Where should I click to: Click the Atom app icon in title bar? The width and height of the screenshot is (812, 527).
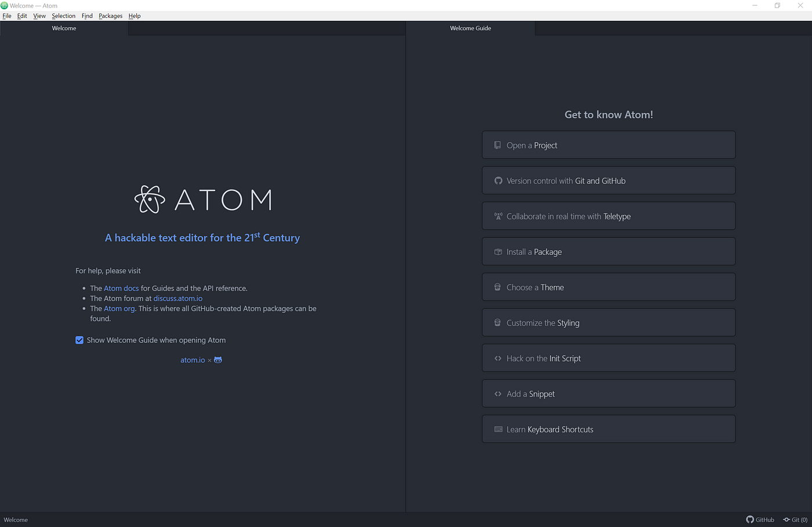(4, 5)
